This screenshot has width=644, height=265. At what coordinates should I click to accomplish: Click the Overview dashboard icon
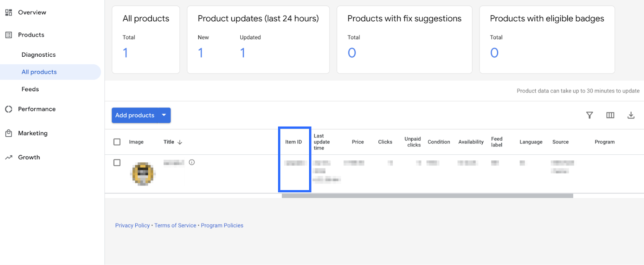[8, 12]
